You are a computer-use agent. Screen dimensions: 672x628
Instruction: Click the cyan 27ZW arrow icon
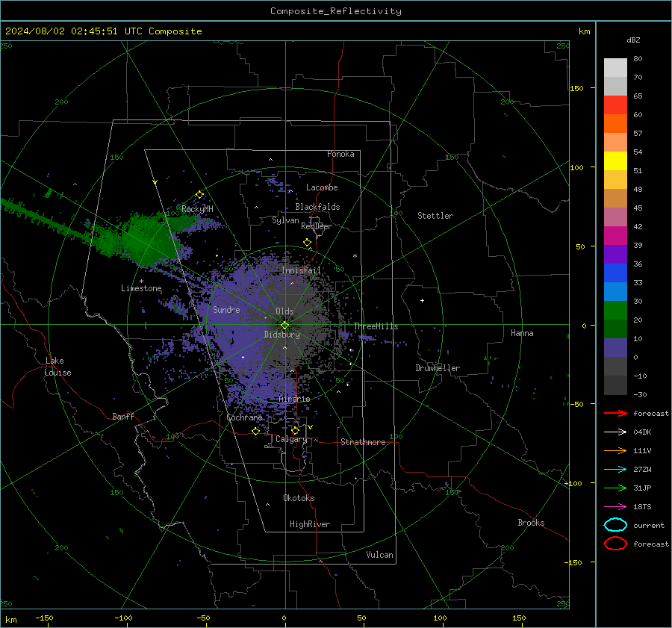[x=615, y=469]
